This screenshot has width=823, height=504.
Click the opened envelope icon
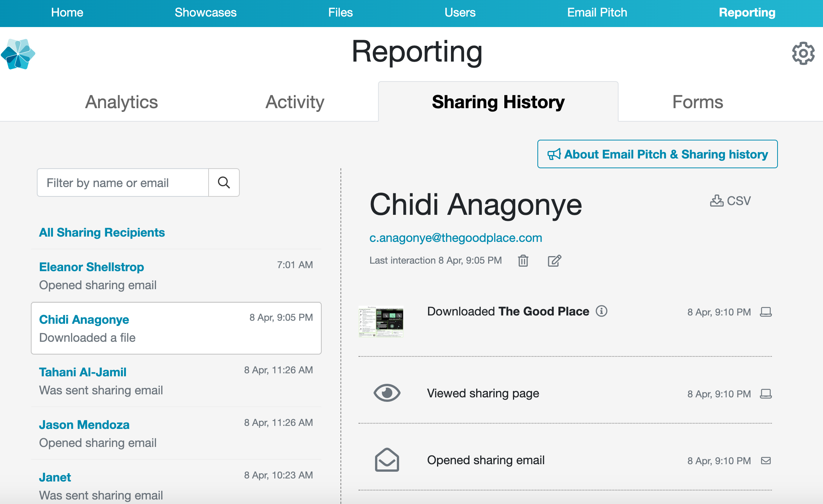(x=387, y=460)
